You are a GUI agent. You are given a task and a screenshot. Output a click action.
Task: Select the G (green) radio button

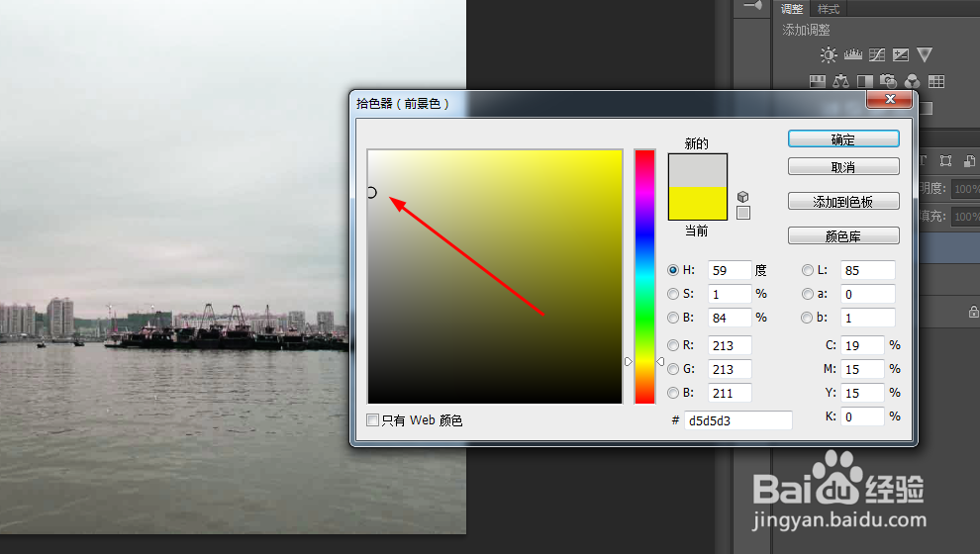point(673,369)
